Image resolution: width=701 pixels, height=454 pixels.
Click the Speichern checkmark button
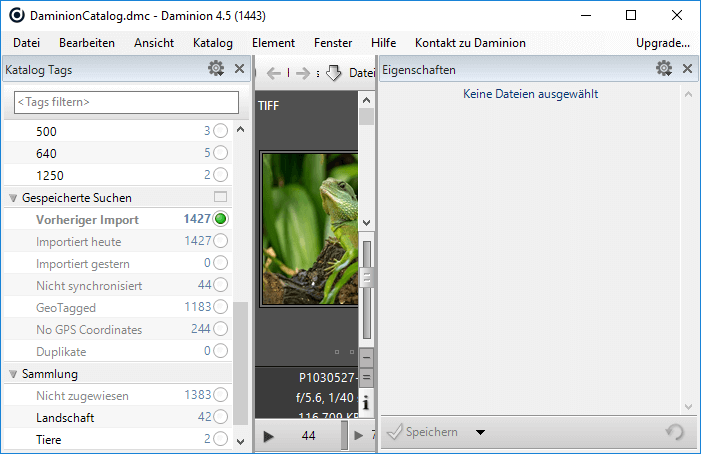[422, 432]
